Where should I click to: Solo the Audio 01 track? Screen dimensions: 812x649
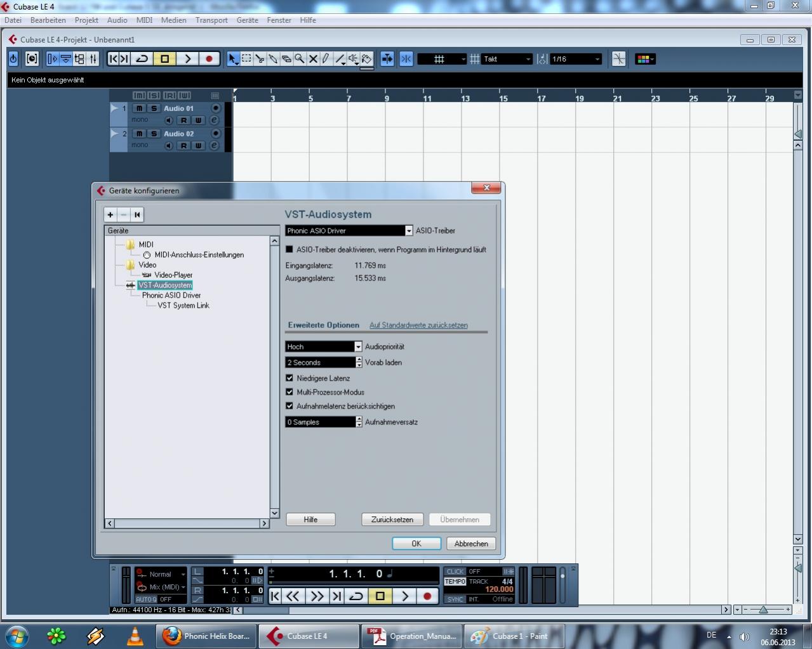click(153, 108)
